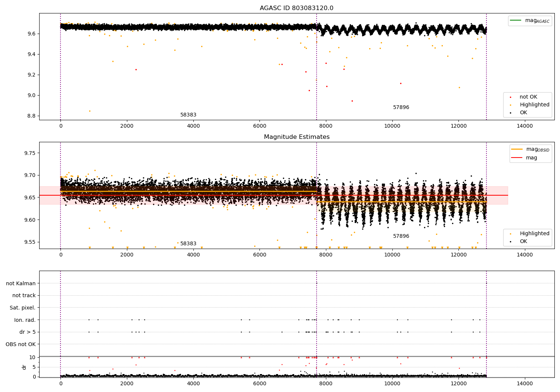
Task: Select the orange mag OBSID legend line
Action: coord(517,149)
